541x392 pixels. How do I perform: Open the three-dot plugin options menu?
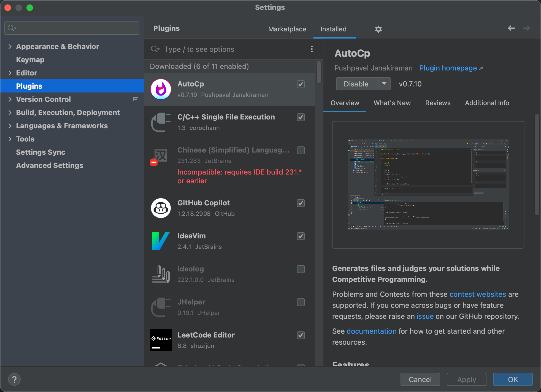pyautogui.click(x=312, y=49)
